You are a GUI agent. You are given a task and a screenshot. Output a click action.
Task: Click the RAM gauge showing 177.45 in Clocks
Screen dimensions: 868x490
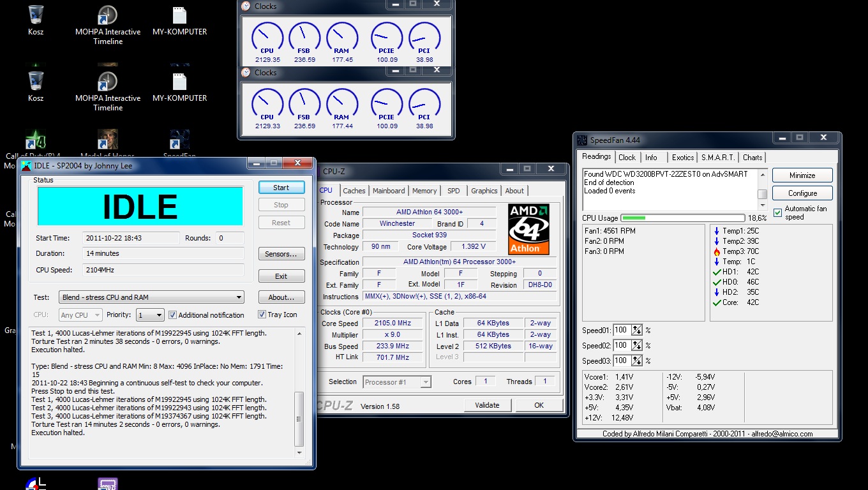(341, 37)
